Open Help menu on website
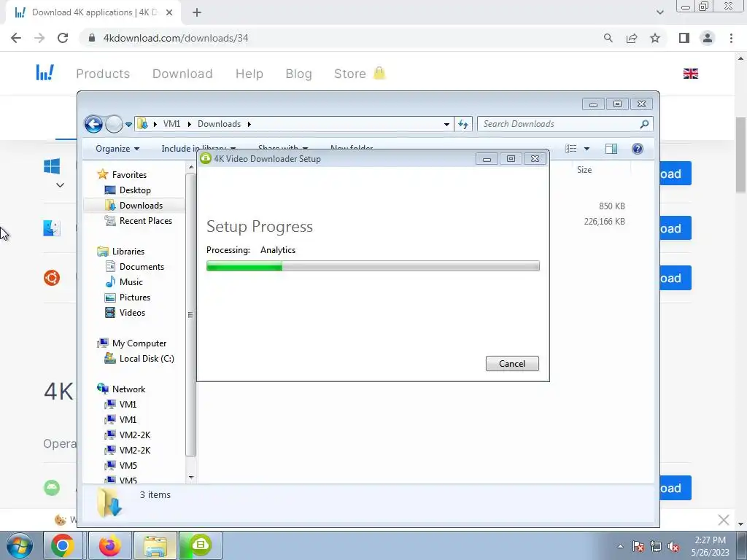This screenshot has height=560, width=747. click(x=249, y=74)
